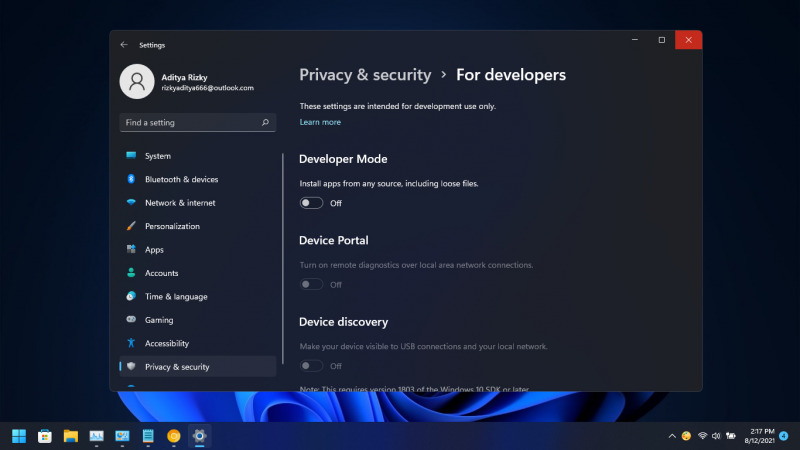This screenshot has height=450, width=800.
Task: Click the Learn more link
Action: tap(320, 122)
